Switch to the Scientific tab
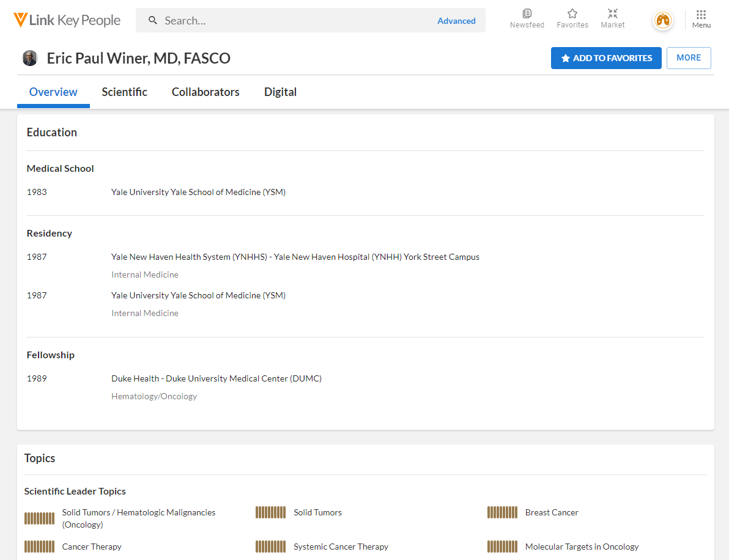The height and width of the screenshot is (560, 729). point(124,92)
